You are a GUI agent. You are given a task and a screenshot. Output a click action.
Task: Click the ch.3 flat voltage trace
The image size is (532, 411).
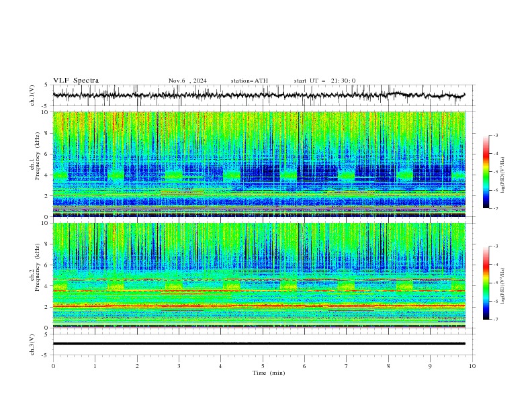click(x=259, y=344)
